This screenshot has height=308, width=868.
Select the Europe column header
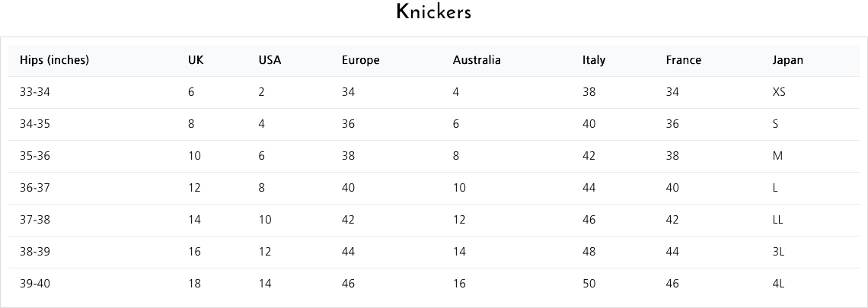pyautogui.click(x=360, y=60)
